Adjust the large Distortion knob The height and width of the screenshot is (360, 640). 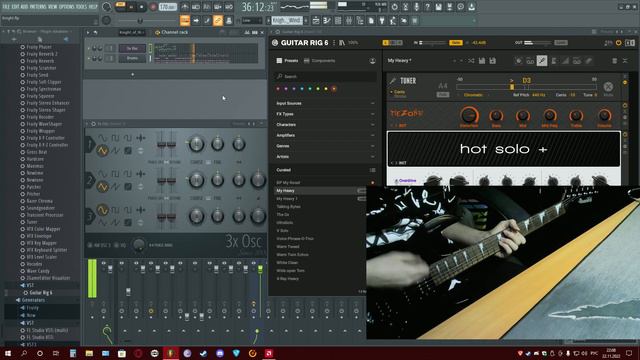tap(469, 115)
